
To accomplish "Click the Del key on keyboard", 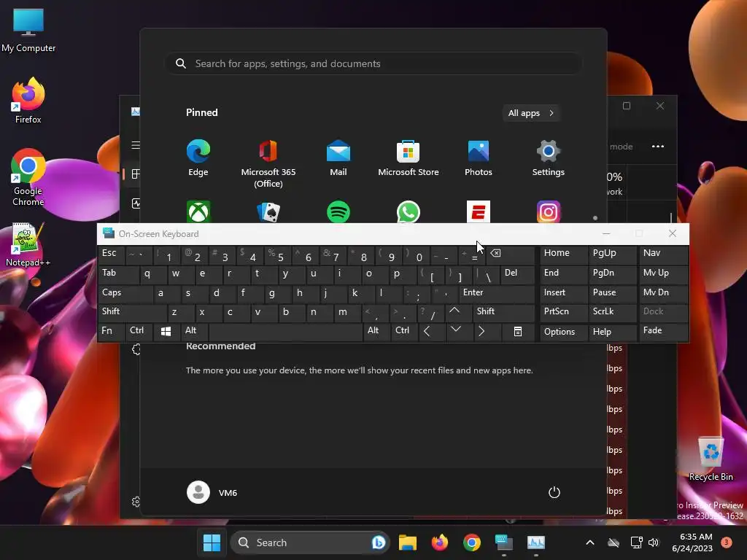I will click(517, 274).
